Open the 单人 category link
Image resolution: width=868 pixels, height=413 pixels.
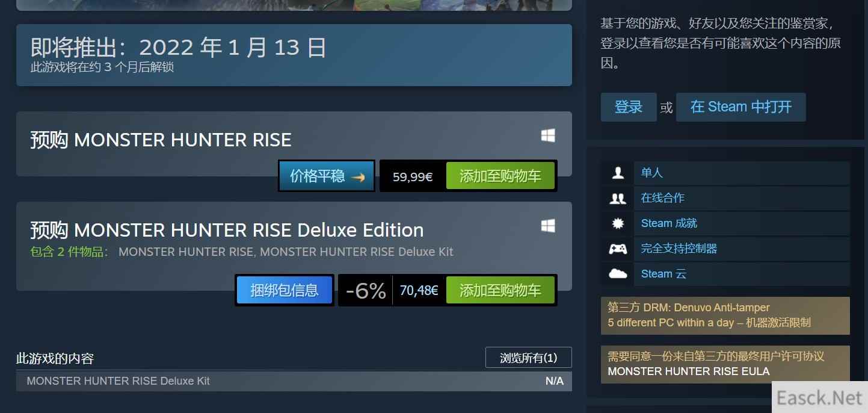coord(651,173)
